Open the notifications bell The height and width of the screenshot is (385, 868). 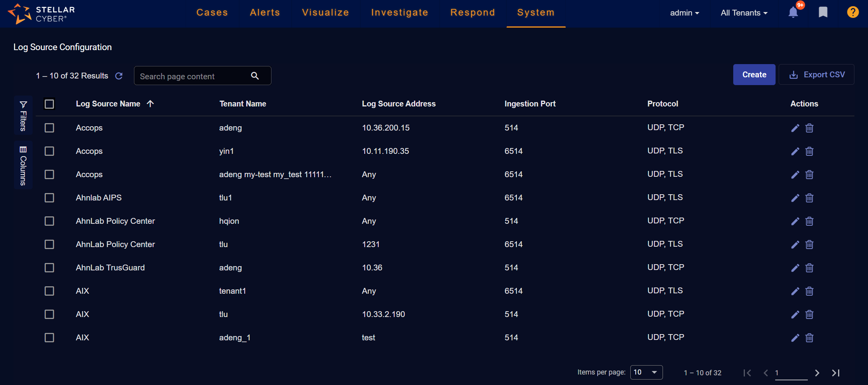pyautogui.click(x=793, y=13)
